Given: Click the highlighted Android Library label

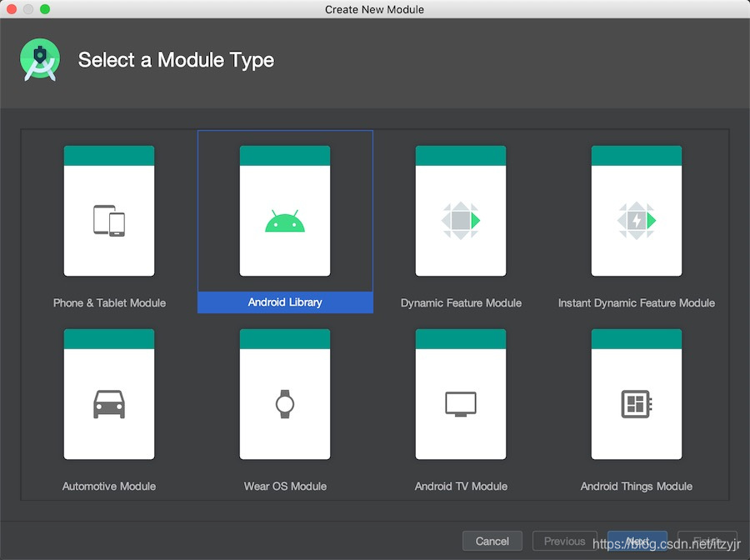Looking at the screenshot, I should coord(285,302).
